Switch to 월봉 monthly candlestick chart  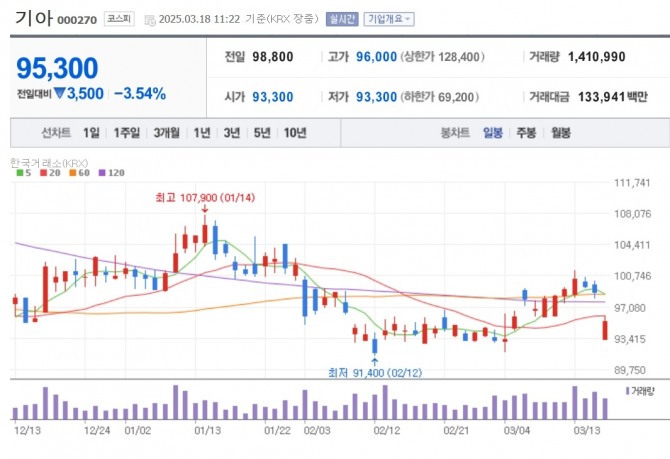click(560, 133)
